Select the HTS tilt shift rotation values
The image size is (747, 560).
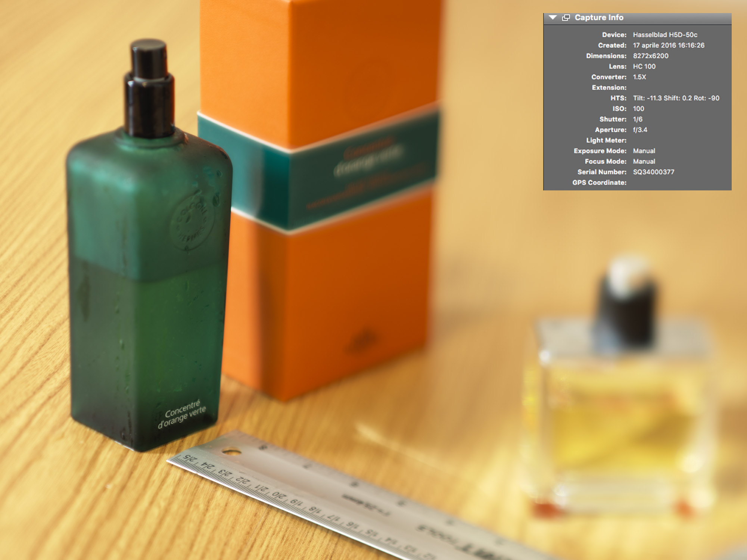coord(676,98)
